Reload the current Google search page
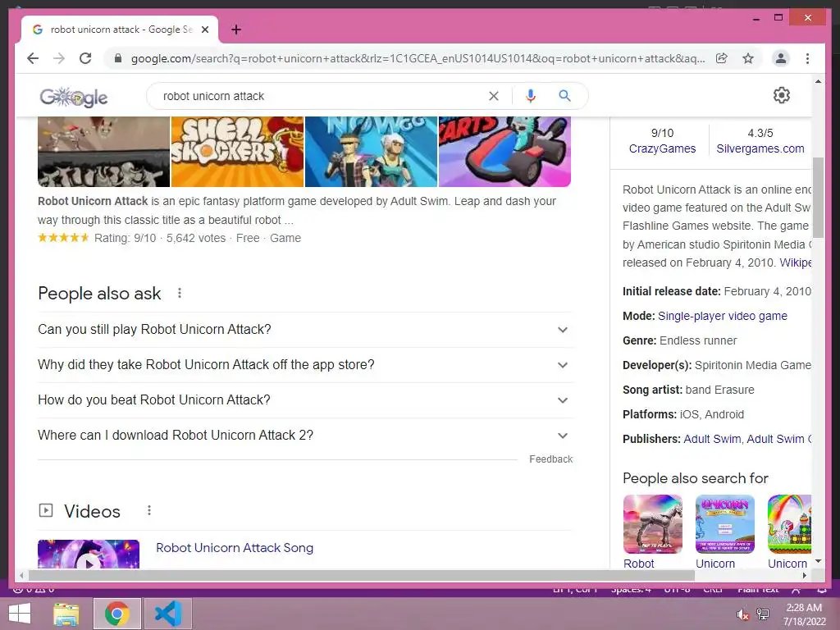The width and height of the screenshot is (840, 630). [85, 58]
